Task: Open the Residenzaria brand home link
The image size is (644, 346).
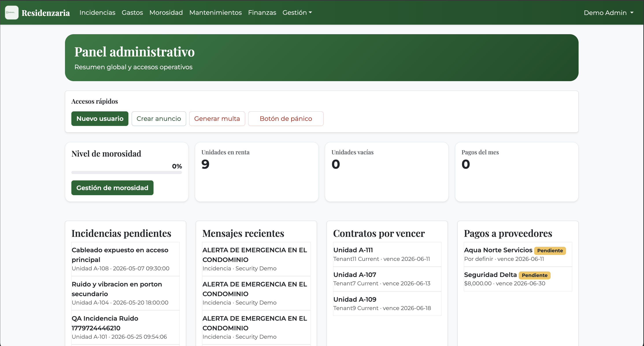Action: coord(46,13)
